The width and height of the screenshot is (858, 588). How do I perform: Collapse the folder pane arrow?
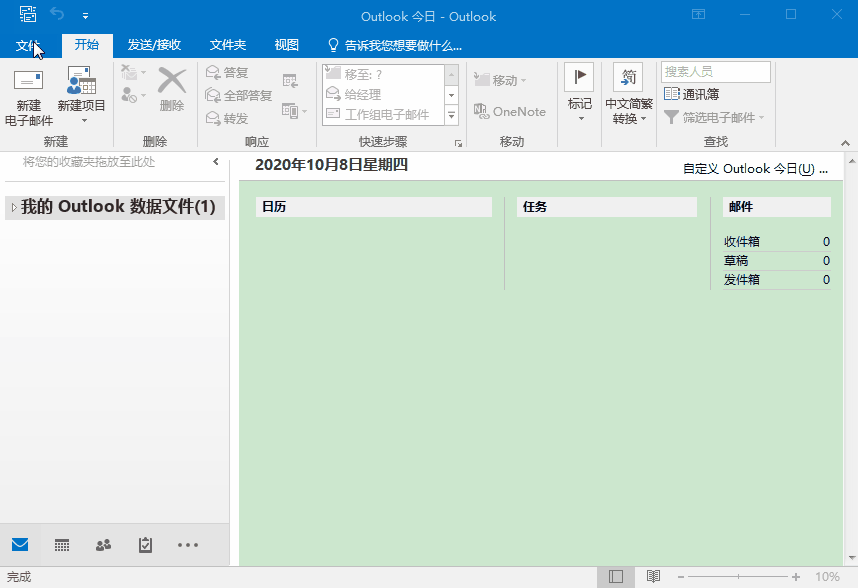pos(216,161)
